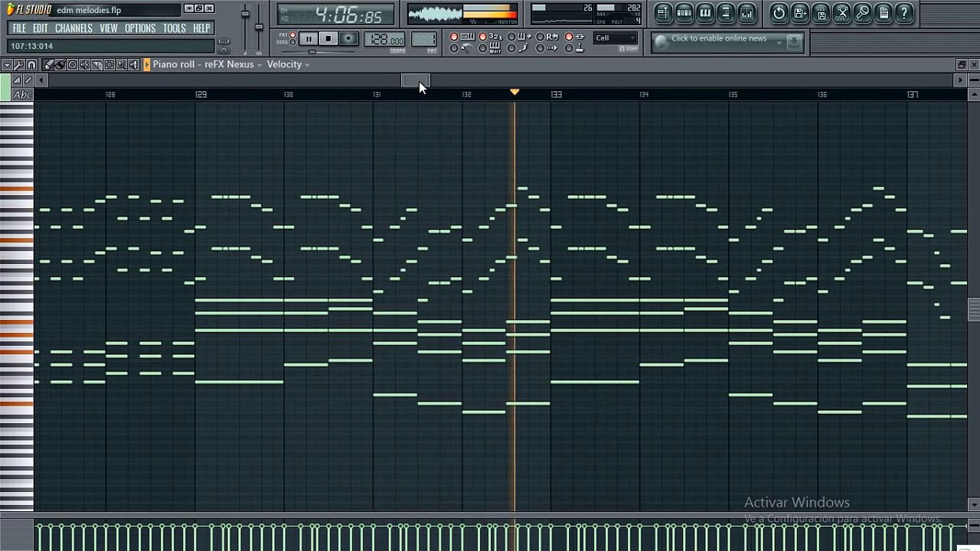Select the Draw pencil tool
Viewport: 980px width, 551px height.
point(47,65)
